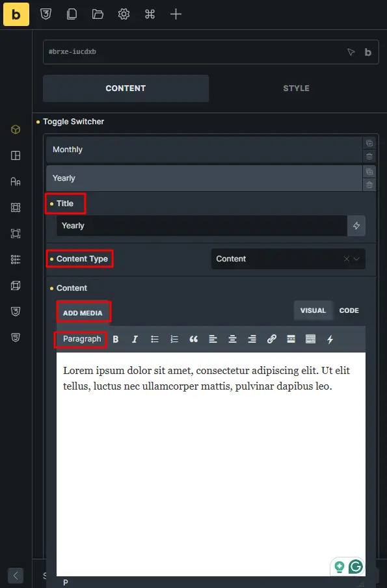Click the Bold formatting icon
Viewport: 387px width, 588px height.
[x=116, y=340]
